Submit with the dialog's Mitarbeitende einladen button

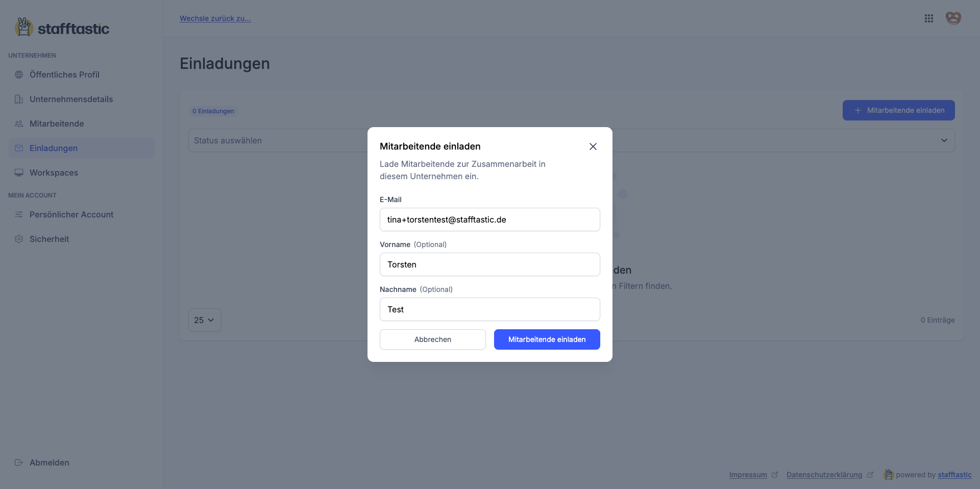547,339
